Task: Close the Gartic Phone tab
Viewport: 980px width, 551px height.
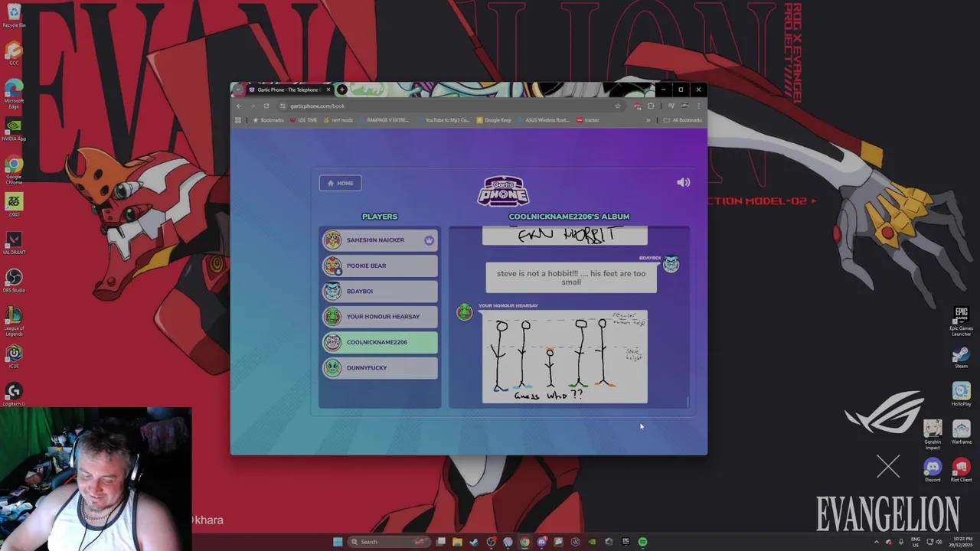Action: 328,90
